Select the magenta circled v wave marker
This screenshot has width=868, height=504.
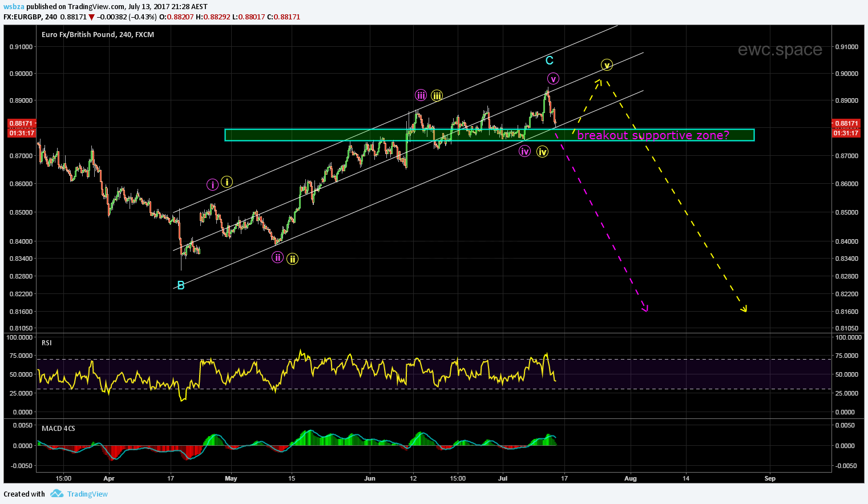[552, 79]
